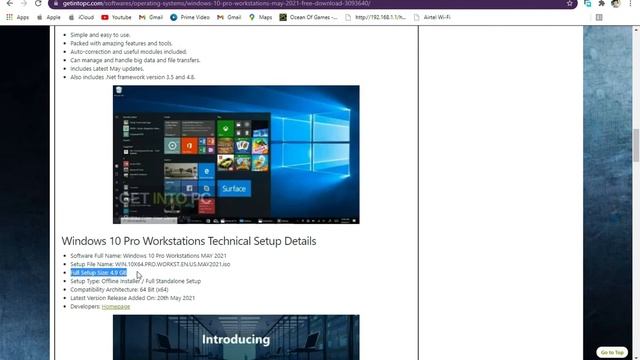Click Can manage and handle big data bullet
The height and width of the screenshot is (360, 640).
(x=135, y=60)
